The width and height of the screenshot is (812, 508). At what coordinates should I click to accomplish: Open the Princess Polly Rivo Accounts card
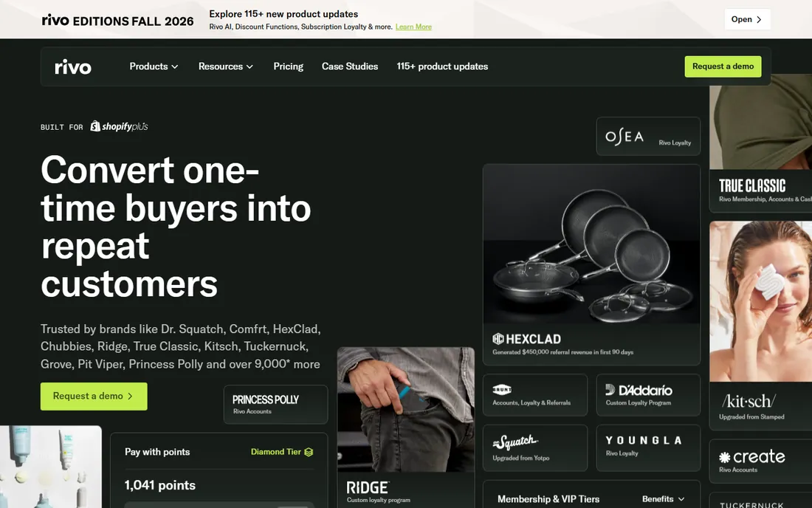275,405
